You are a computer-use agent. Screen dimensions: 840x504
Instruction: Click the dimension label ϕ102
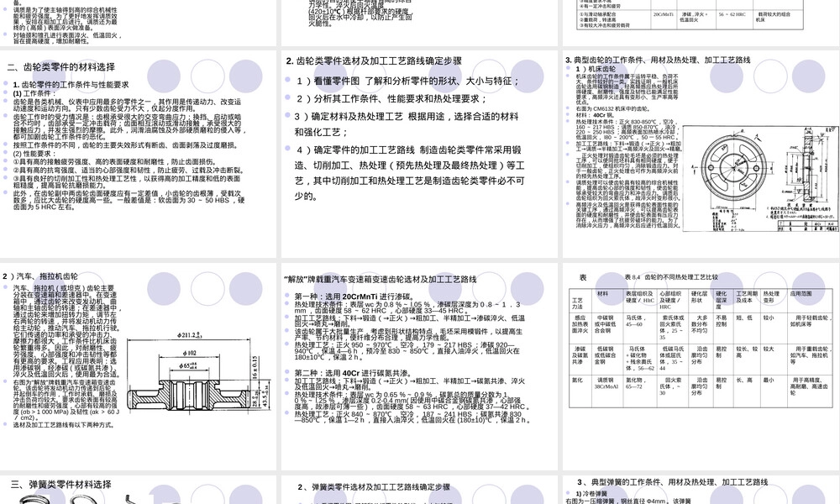(x=189, y=354)
